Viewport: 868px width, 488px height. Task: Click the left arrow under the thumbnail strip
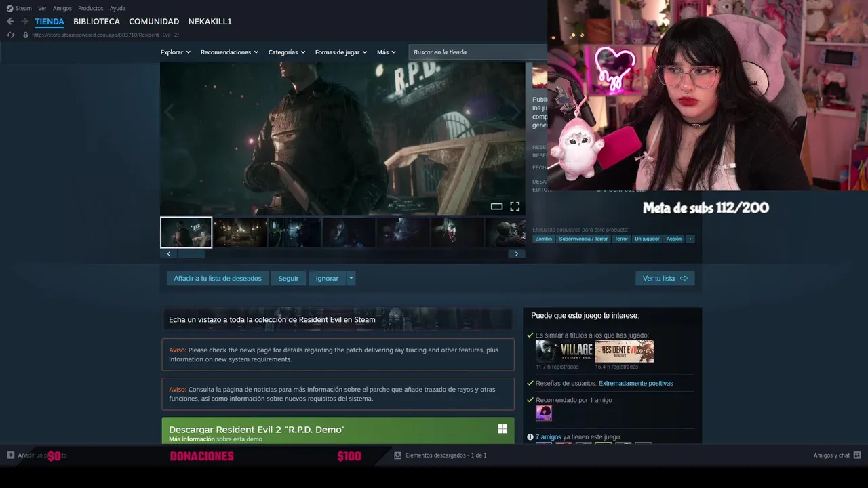click(x=169, y=254)
